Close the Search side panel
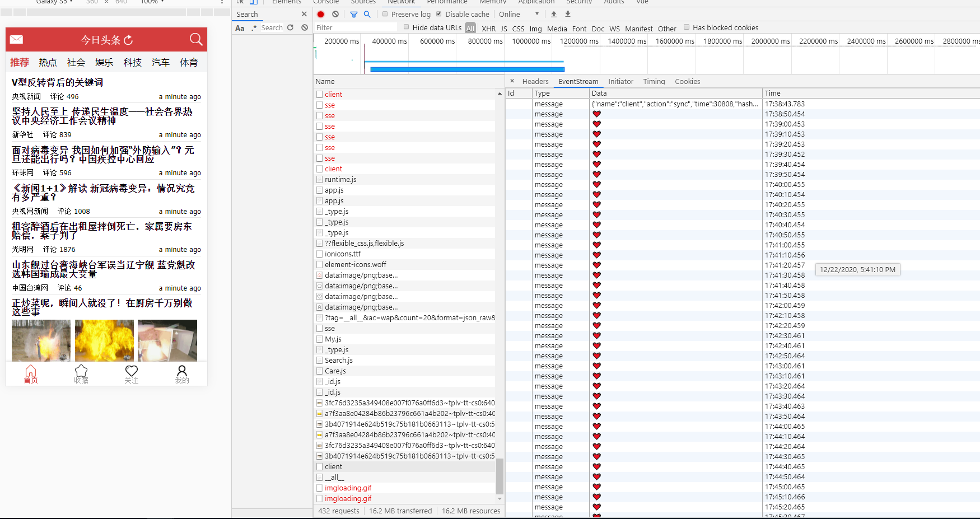Image resolution: width=980 pixels, height=519 pixels. 304,14
